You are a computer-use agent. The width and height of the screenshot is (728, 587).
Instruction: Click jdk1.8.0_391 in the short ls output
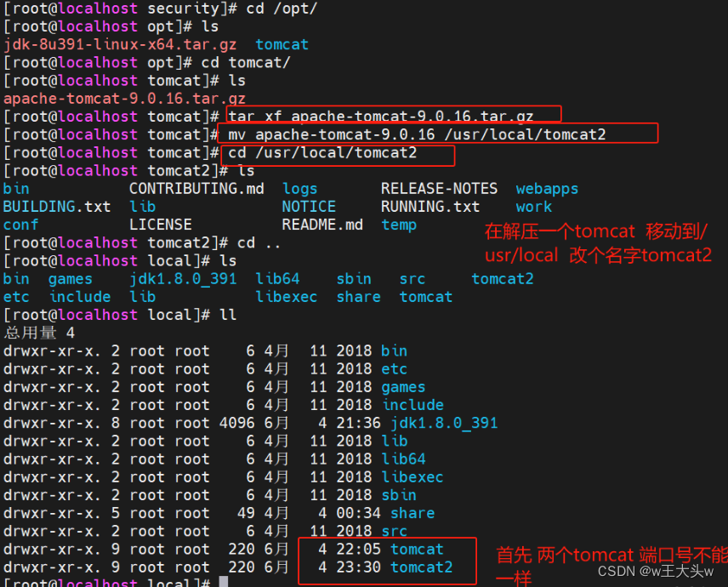point(183,279)
